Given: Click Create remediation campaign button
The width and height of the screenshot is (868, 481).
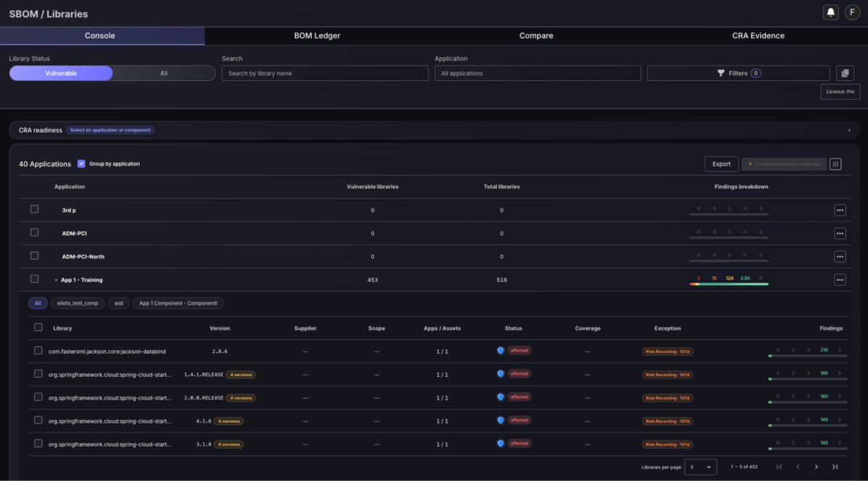Looking at the screenshot, I should pyautogui.click(x=784, y=164).
